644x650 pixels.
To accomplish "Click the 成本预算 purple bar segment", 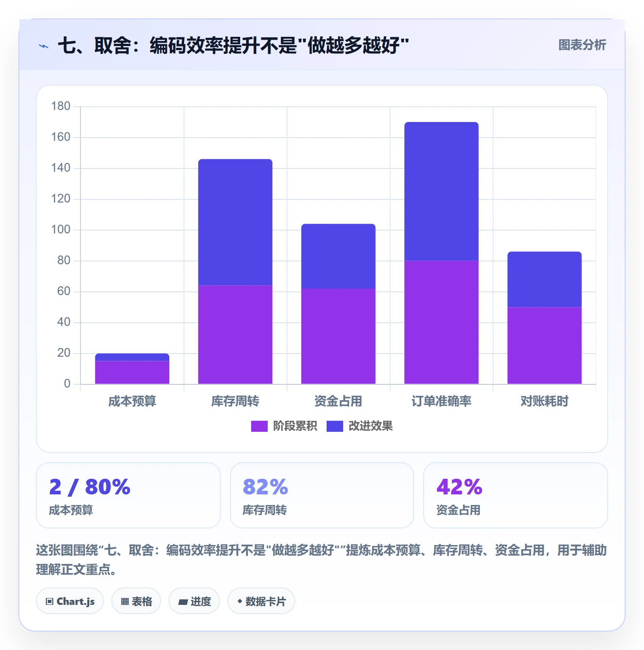I will point(132,372).
